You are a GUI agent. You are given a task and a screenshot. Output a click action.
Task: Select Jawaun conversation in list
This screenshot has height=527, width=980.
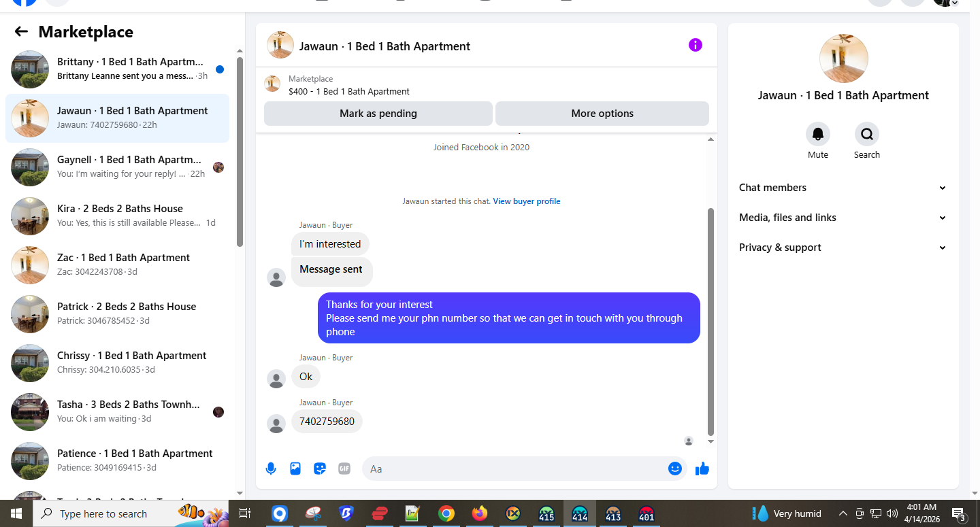(x=117, y=118)
